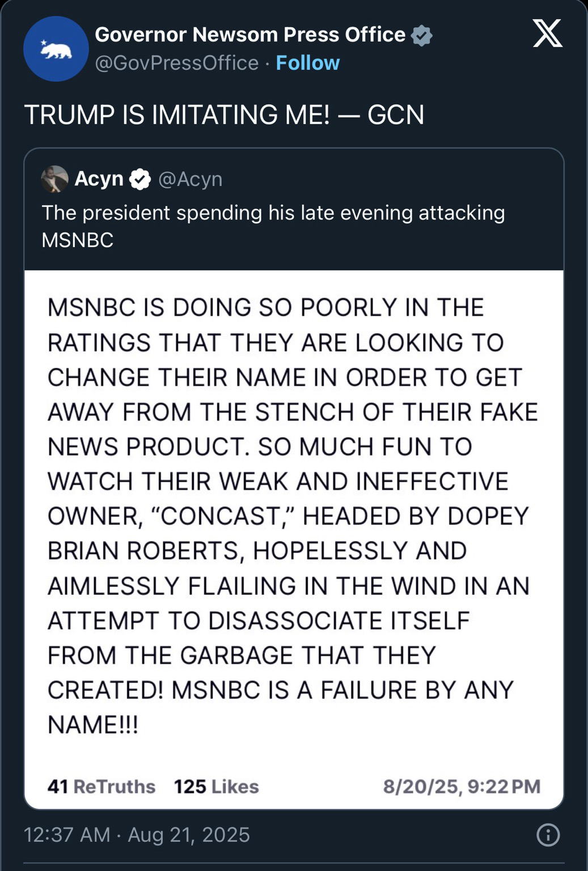Select the "TRUMP IS IMITATING ME! — GCN" text
588x871 pixels.
pos(224,115)
